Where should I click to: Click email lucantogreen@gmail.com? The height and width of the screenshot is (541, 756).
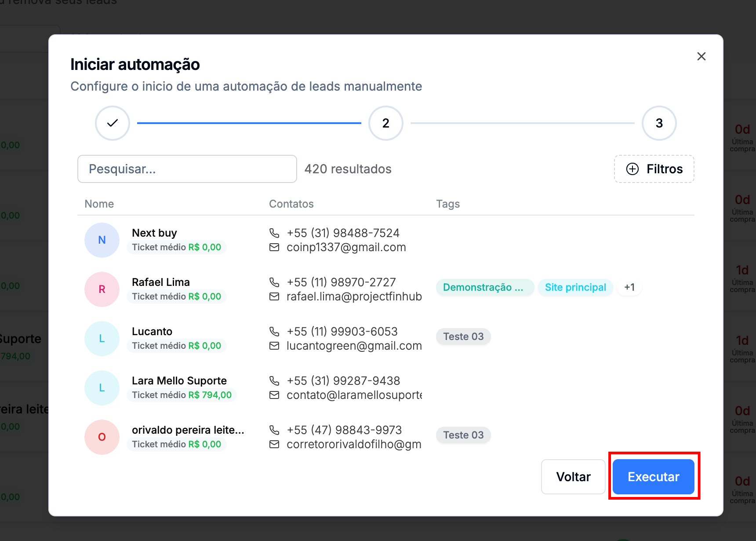[x=354, y=346]
